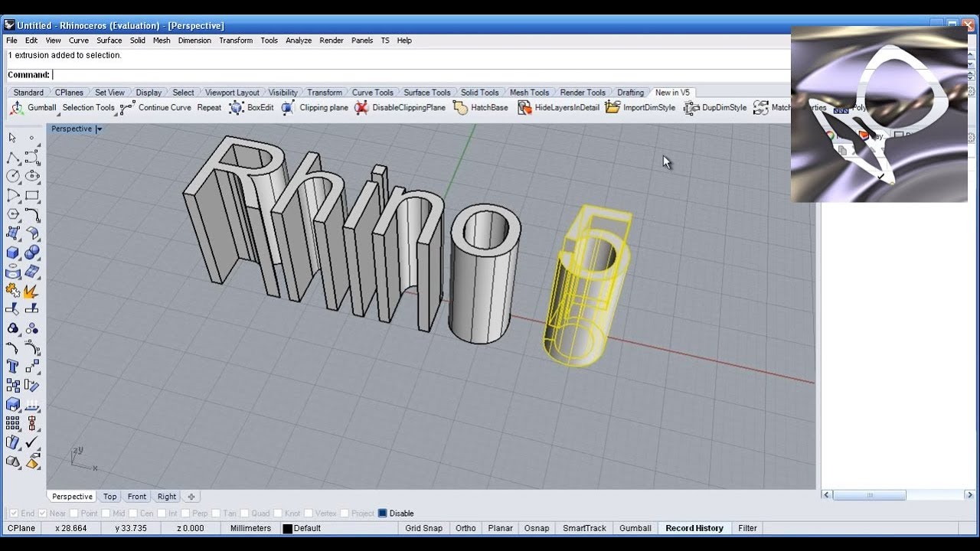
Task: Open the Perspective viewport title dropdown arrow
Action: [x=99, y=129]
